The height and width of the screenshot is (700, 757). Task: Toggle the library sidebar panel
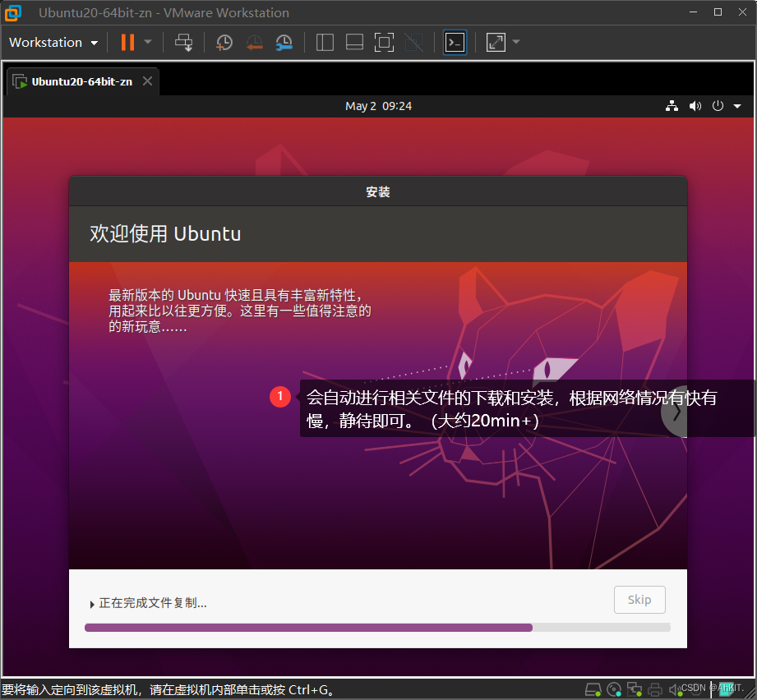tap(325, 43)
